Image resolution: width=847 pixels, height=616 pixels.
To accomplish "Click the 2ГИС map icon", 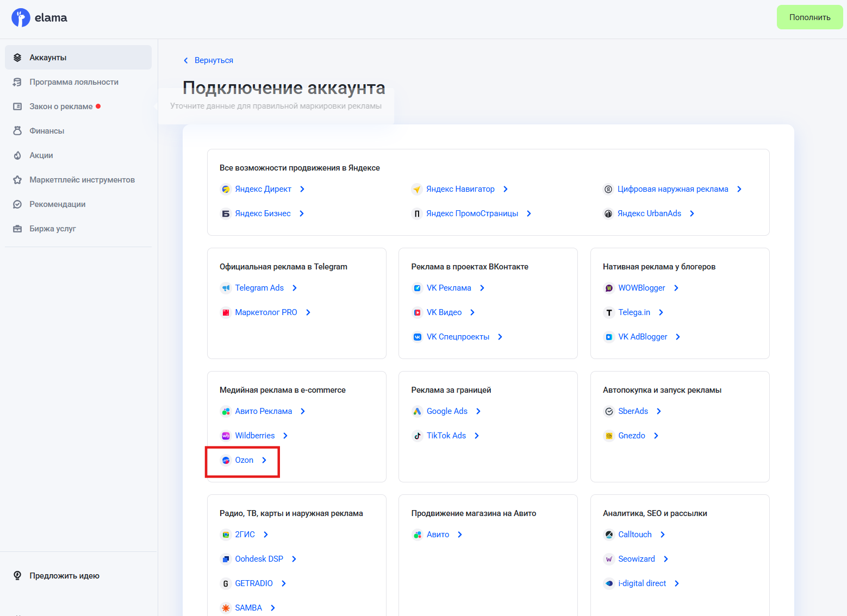I will click(x=226, y=535).
